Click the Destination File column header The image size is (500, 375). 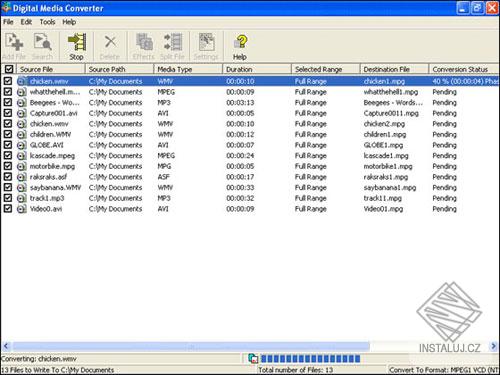pyautogui.click(x=394, y=69)
